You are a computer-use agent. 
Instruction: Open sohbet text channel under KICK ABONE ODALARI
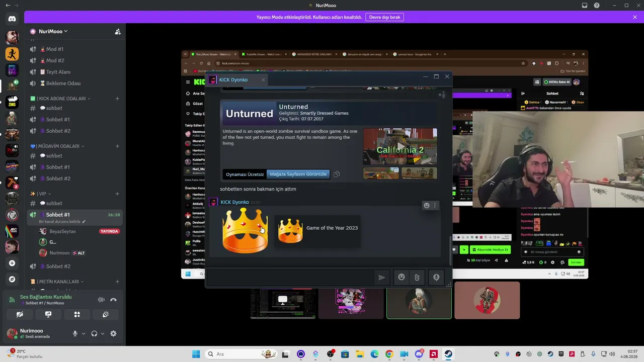click(x=75, y=108)
